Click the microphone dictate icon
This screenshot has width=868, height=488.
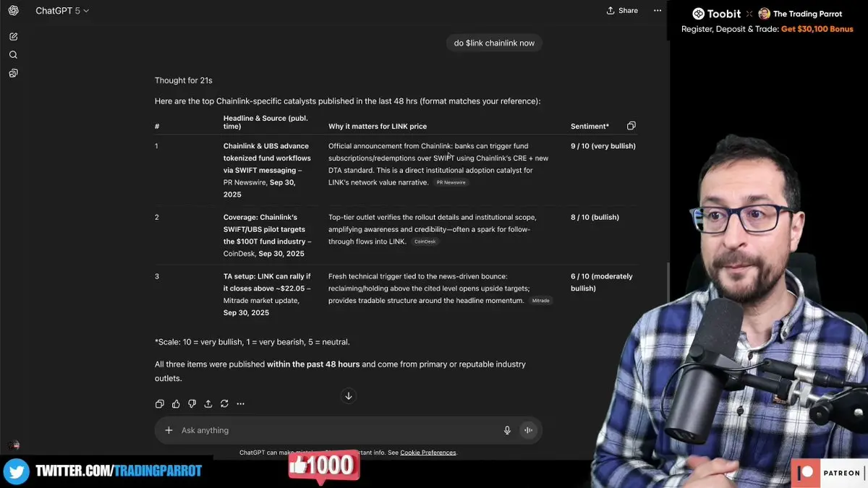[507, 430]
